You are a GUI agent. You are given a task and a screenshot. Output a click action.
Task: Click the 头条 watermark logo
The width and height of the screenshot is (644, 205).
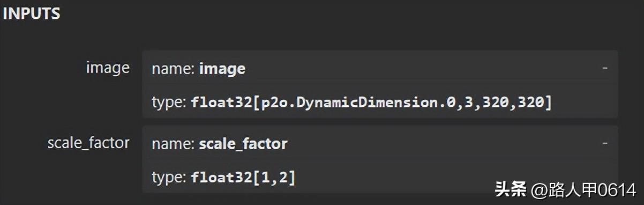(511, 189)
